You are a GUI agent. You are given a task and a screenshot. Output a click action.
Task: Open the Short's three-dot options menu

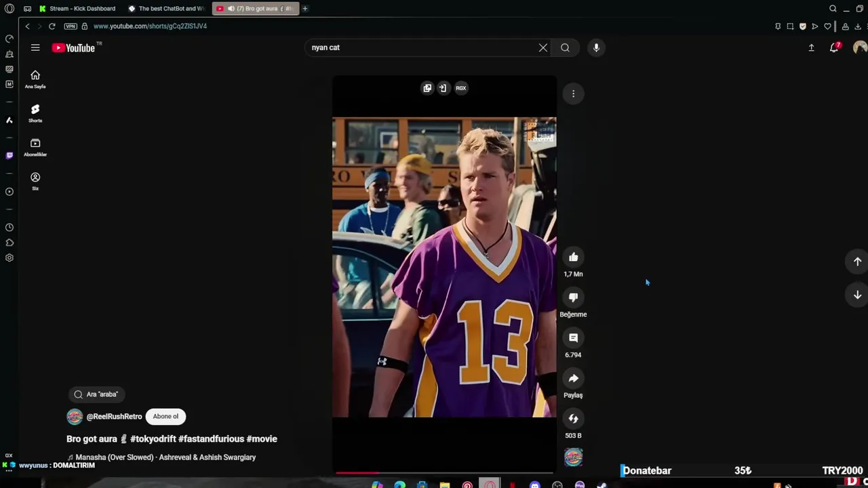tap(573, 94)
